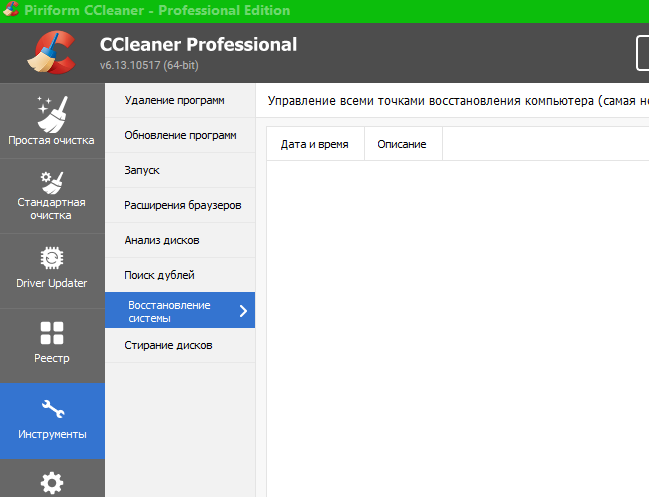
Task: Open settings via the gear icon
Action: pyautogui.click(x=52, y=482)
